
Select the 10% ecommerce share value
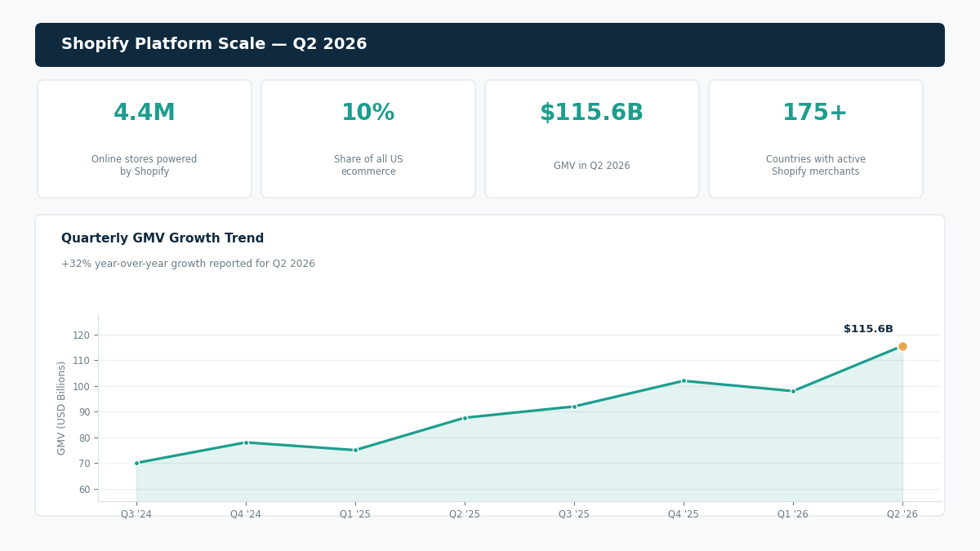point(368,113)
